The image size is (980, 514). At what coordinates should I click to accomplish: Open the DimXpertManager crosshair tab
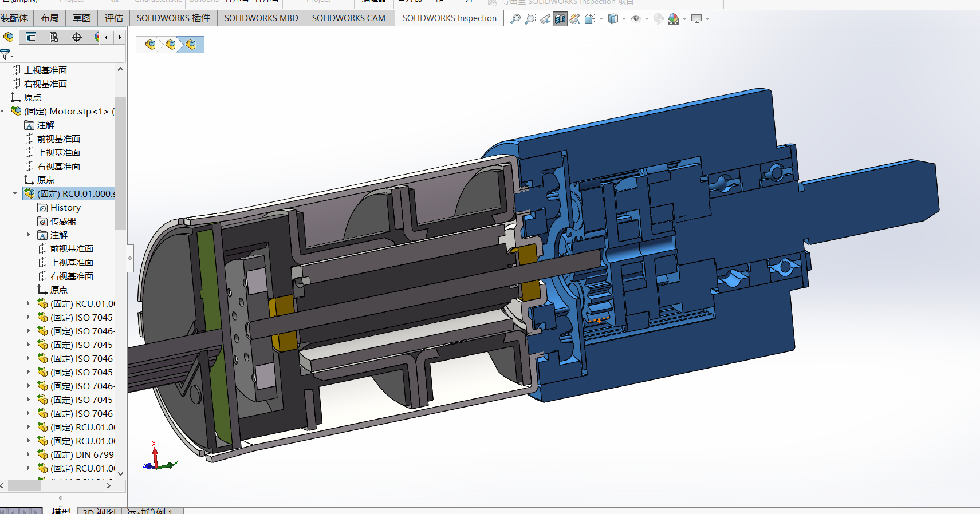click(77, 37)
